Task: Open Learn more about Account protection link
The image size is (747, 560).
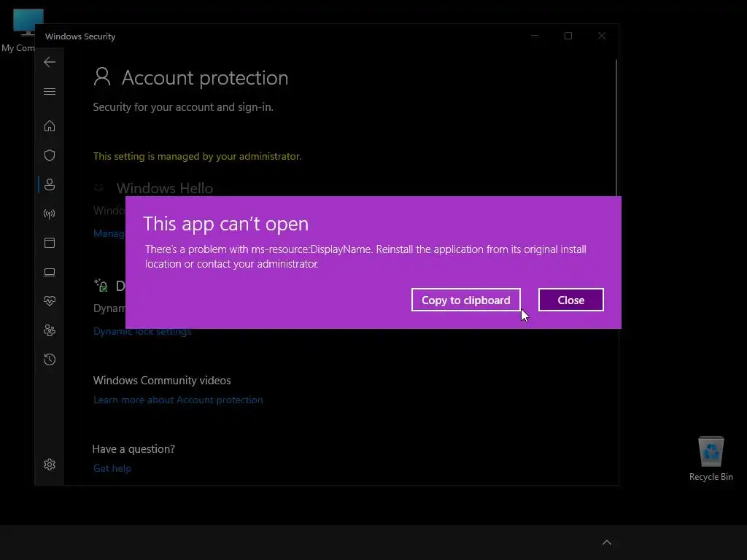Action: coord(178,400)
